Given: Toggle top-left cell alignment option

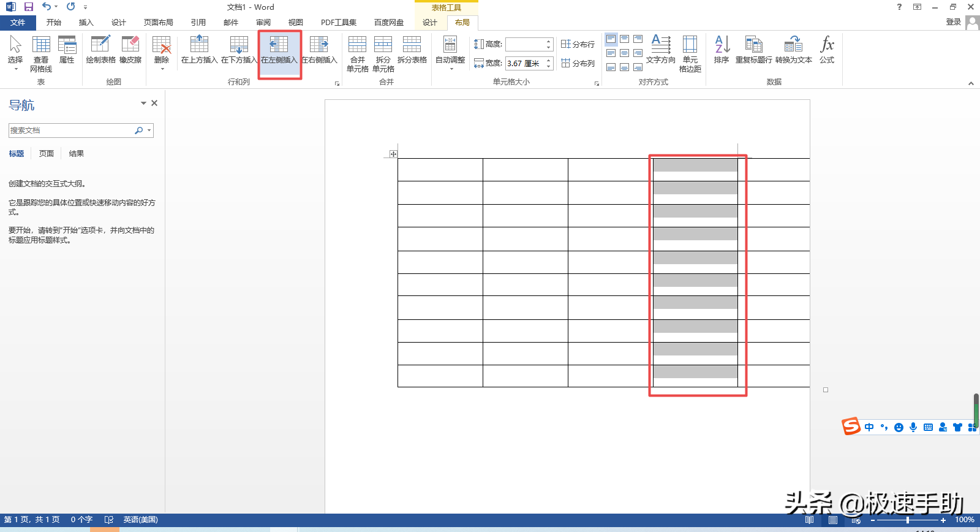Looking at the screenshot, I should pos(611,39).
